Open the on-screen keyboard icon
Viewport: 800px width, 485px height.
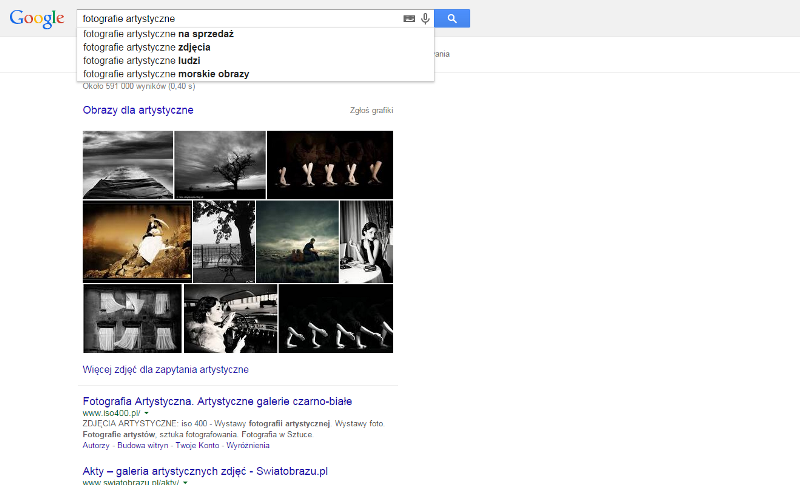[x=409, y=19]
